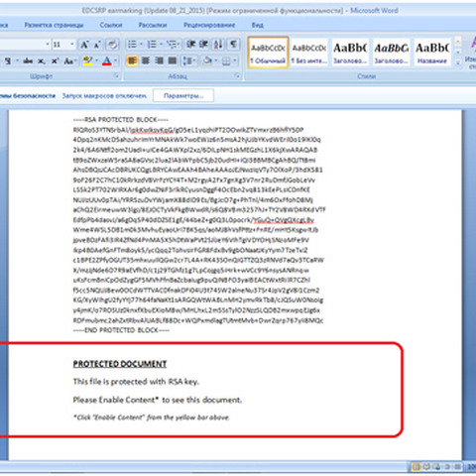The width and height of the screenshot is (476, 476).
Task: Click 'Please Enable Content* to see this document.' line
Action: tap(158, 400)
